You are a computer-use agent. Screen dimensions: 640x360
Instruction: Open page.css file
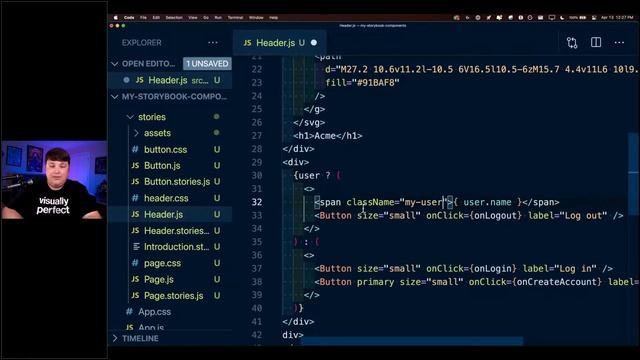pos(162,263)
